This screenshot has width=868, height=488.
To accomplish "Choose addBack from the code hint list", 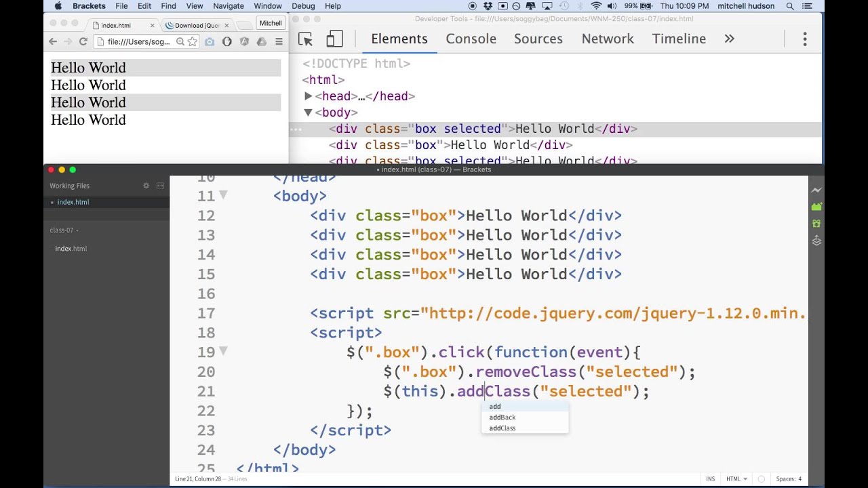I will 525,418.
